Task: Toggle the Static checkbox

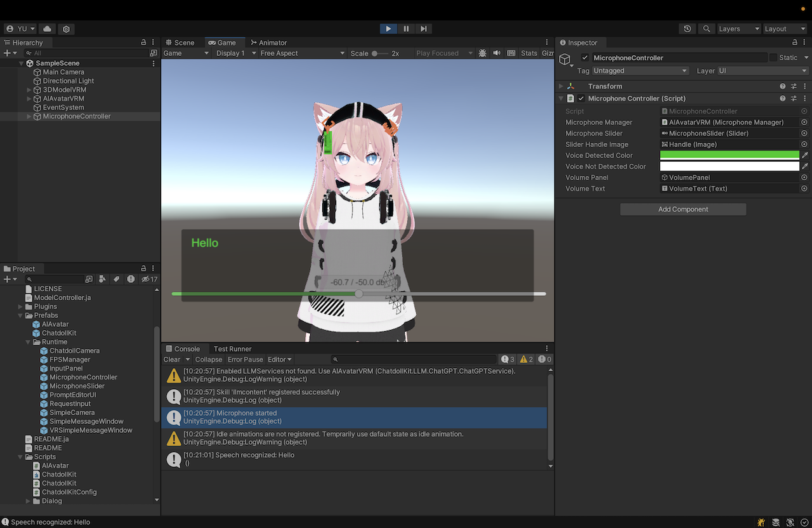Action: pyautogui.click(x=773, y=58)
